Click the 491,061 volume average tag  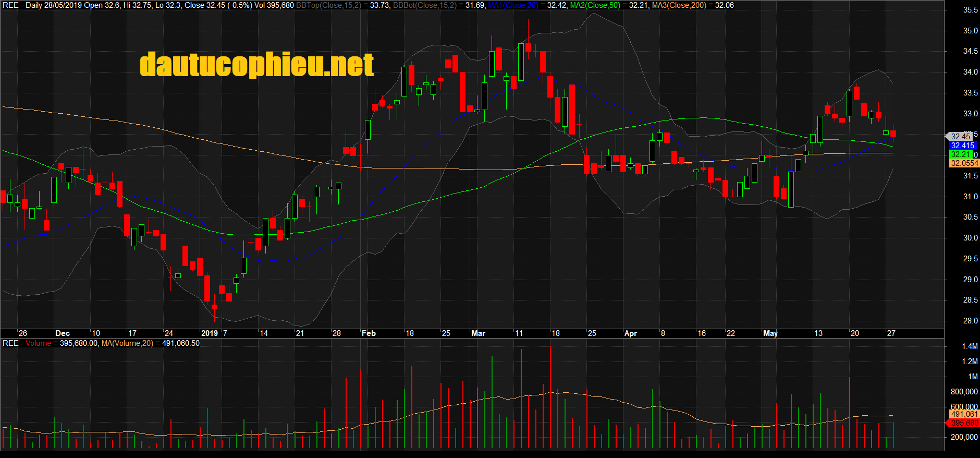(964, 414)
